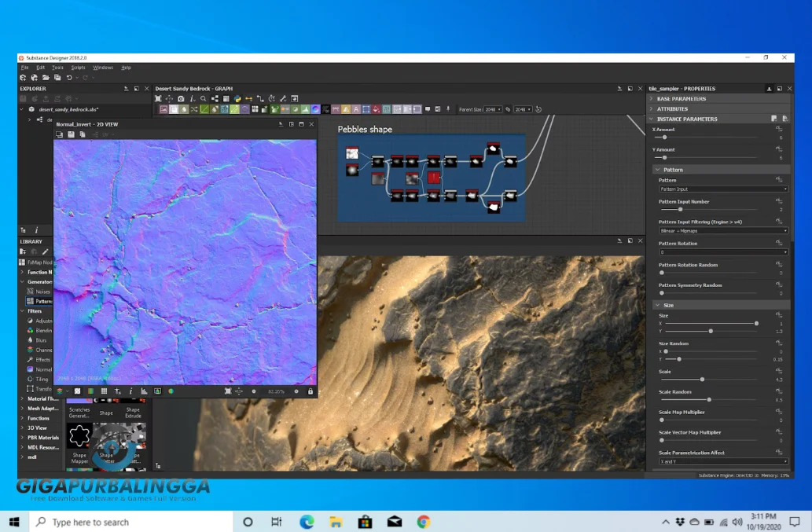
Task: Click the magnifier search icon in graph toolbar
Action: click(x=203, y=99)
